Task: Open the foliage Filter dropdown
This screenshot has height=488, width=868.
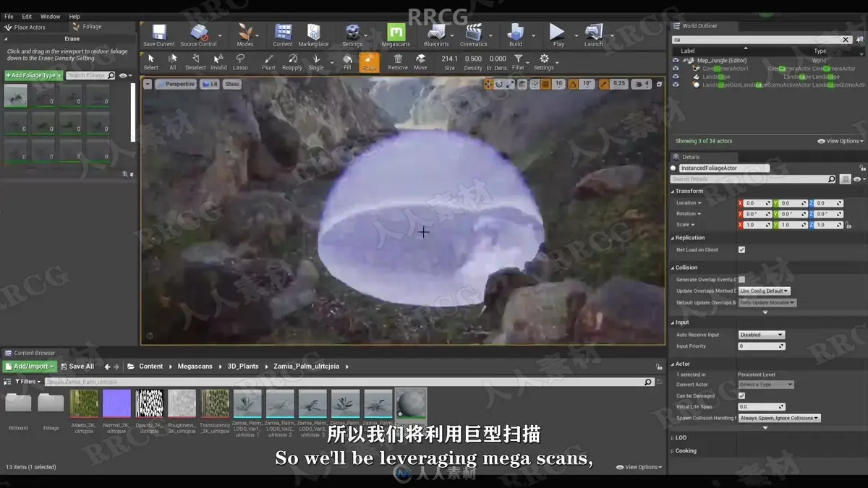Action: (519, 62)
